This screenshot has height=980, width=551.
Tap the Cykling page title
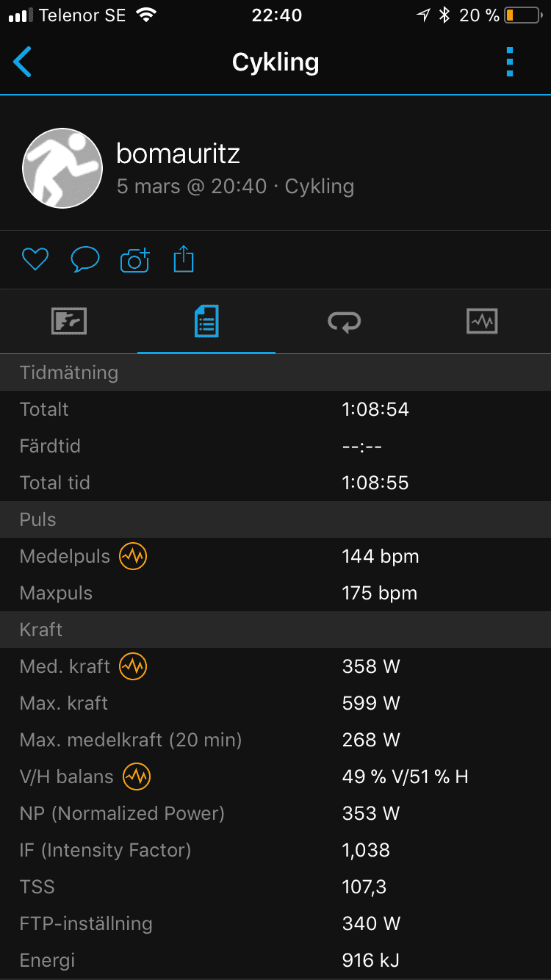tap(275, 62)
